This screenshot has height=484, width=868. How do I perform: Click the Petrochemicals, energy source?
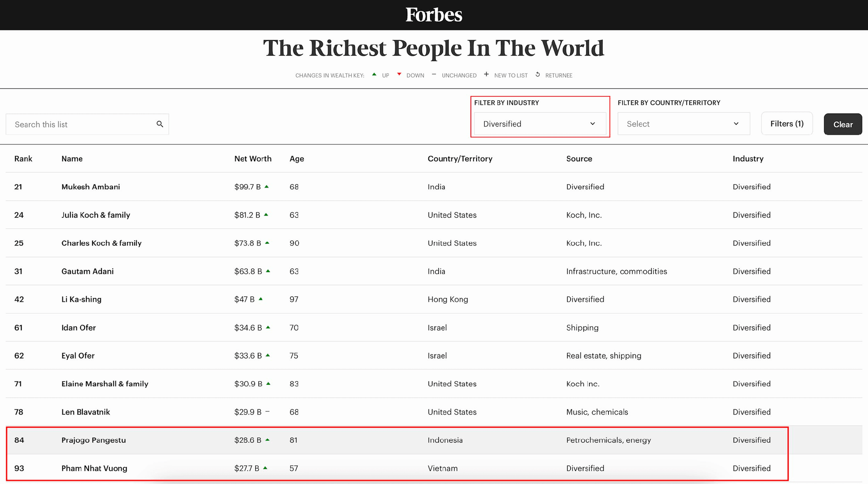tap(609, 440)
